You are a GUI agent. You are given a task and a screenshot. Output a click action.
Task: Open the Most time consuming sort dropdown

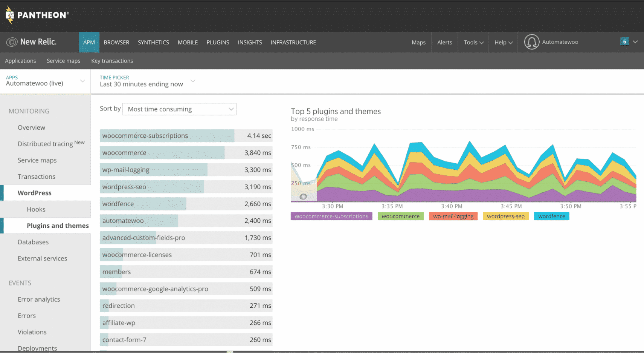pyautogui.click(x=179, y=109)
